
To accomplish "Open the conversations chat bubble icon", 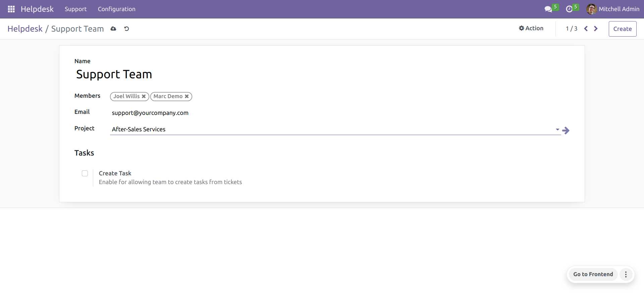I will [548, 9].
